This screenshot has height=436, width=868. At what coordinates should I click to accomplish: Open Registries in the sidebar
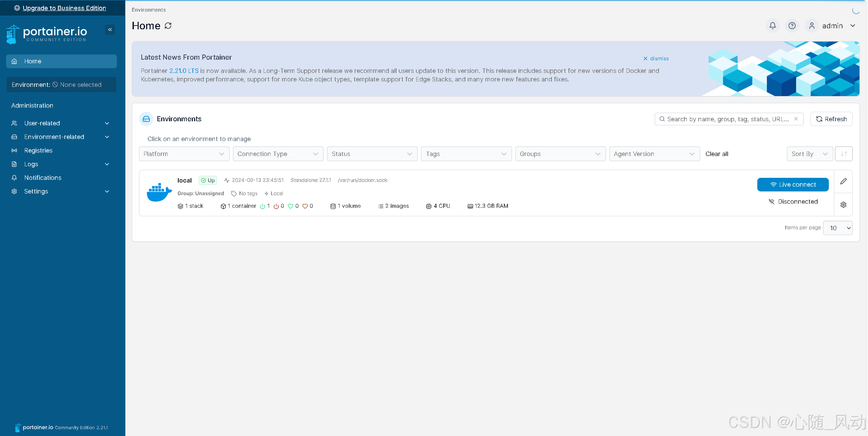coord(38,151)
